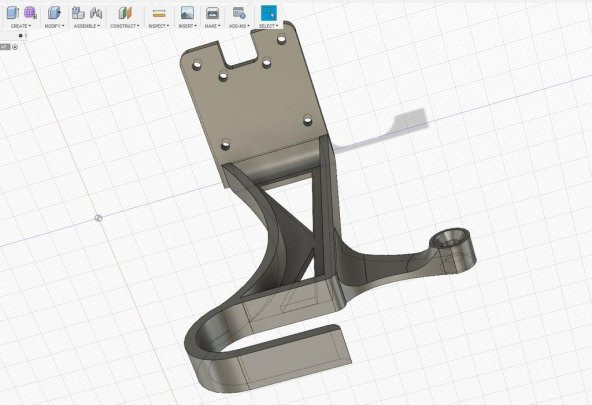This screenshot has width=592, height=405.
Task: Click the purple Create Form sphere icon
Action: coord(30,12)
